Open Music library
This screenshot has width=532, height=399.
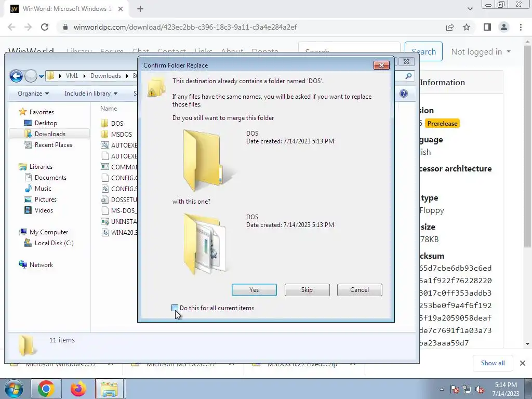[43, 188]
